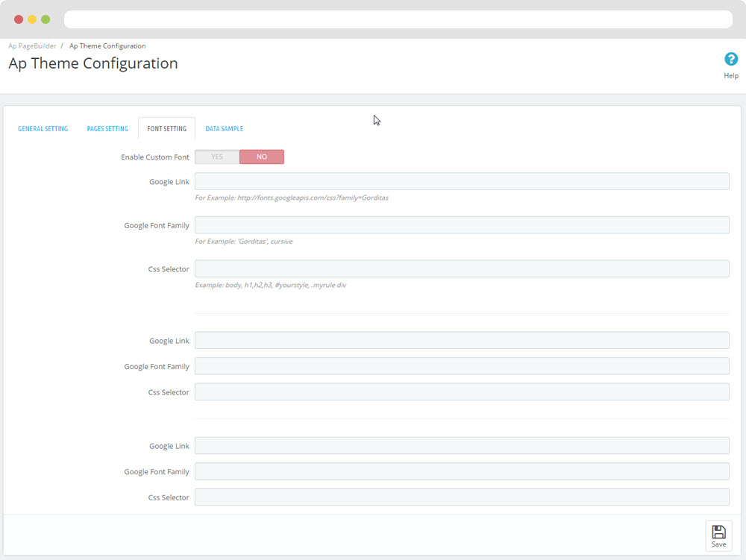This screenshot has width=746, height=560.
Task: Select the third Css Selector field
Action: [462, 497]
